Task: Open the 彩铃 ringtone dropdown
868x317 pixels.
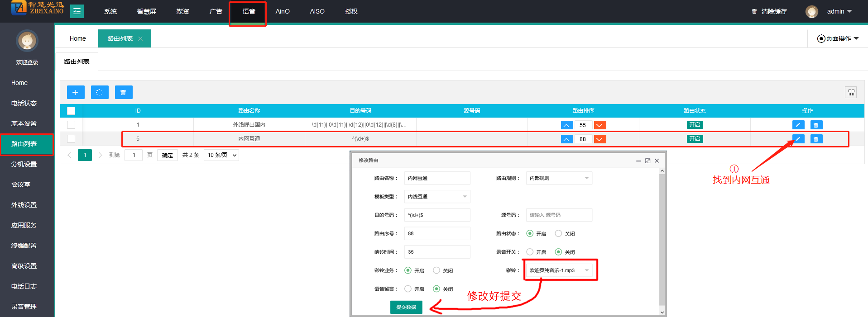Action: pyautogui.click(x=559, y=270)
